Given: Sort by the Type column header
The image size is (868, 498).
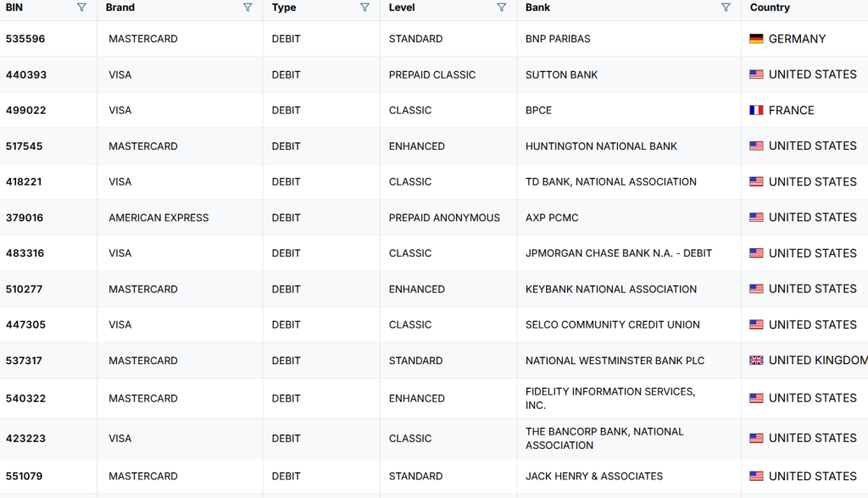Looking at the screenshot, I should (x=284, y=8).
